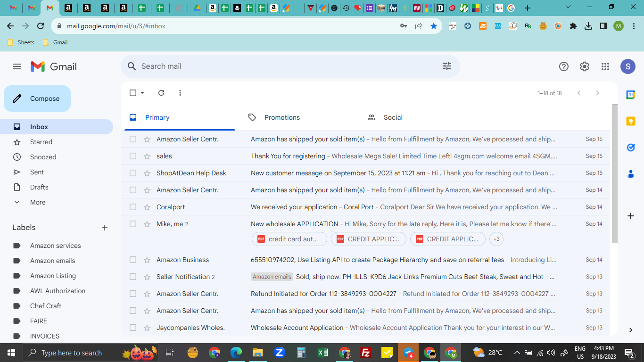Reload the page in Chrome
The height and width of the screenshot is (362, 644).
point(41,26)
